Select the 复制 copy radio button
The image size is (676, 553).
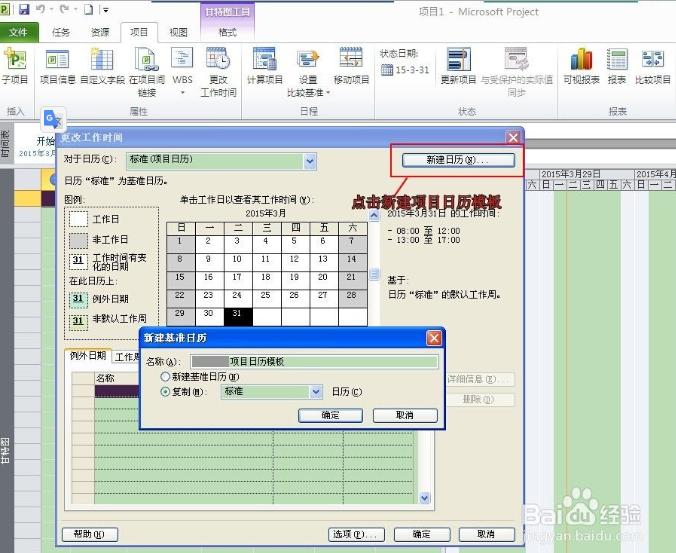pyautogui.click(x=166, y=392)
